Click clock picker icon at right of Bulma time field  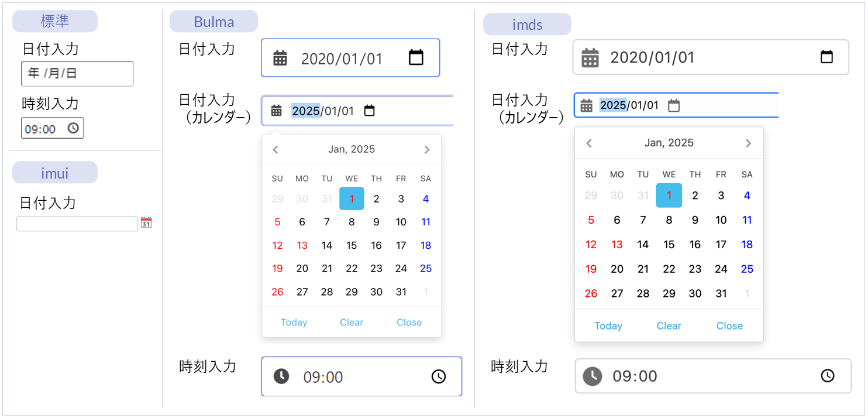439,376
